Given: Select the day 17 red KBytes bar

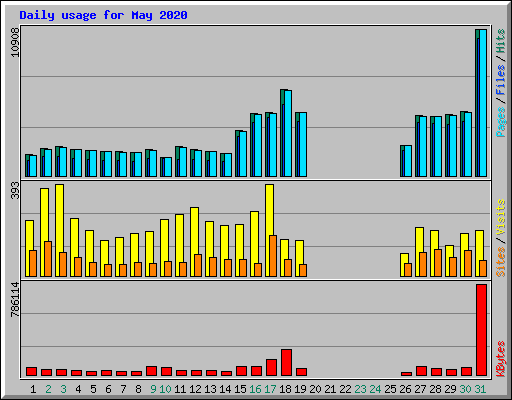Looking at the screenshot, I should click(x=271, y=368).
